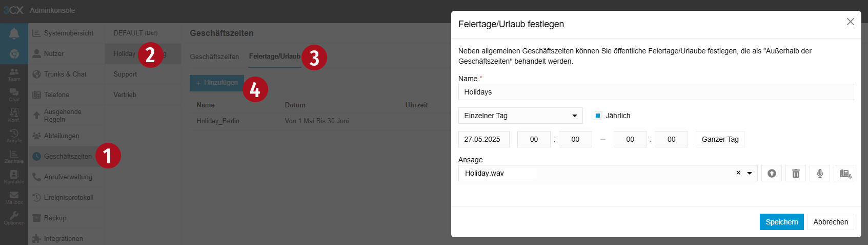
Task: Open the Ansage file dropdown arrow
Action: pos(750,173)
